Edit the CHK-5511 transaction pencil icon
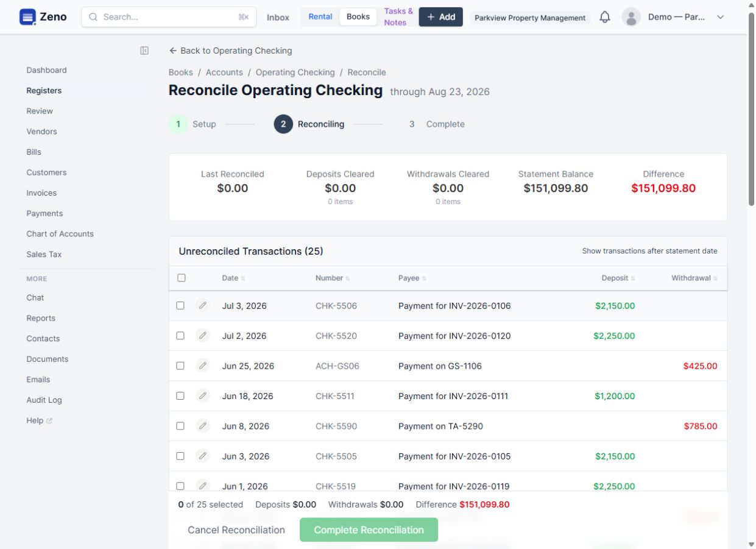Image resolution: width=756 pixels, height=549 pixels. pyautogui.click(x=203, y=396)
